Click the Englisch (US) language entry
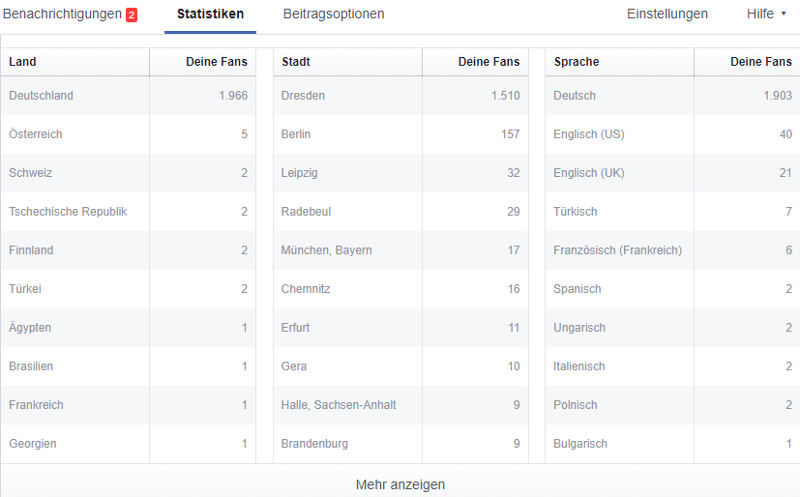The width and height of the screenshot is (800, 497). [x=588, y=134]
